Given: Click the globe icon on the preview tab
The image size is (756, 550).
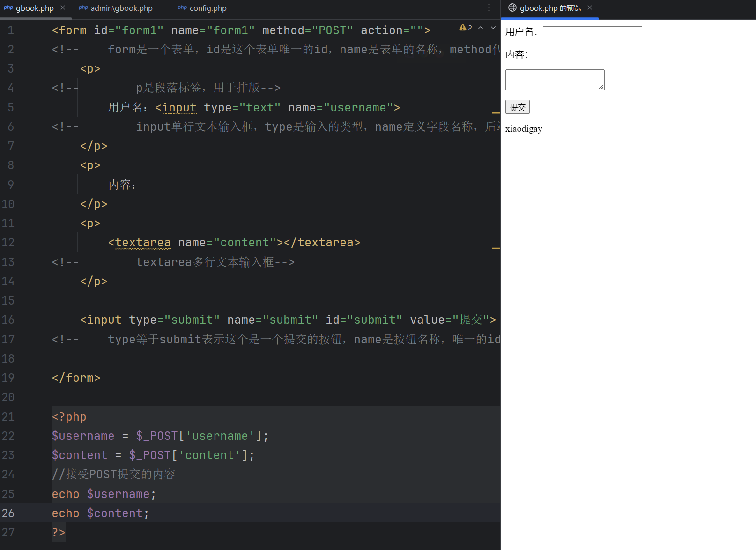Looking at the screenshot, I should 512,7.
